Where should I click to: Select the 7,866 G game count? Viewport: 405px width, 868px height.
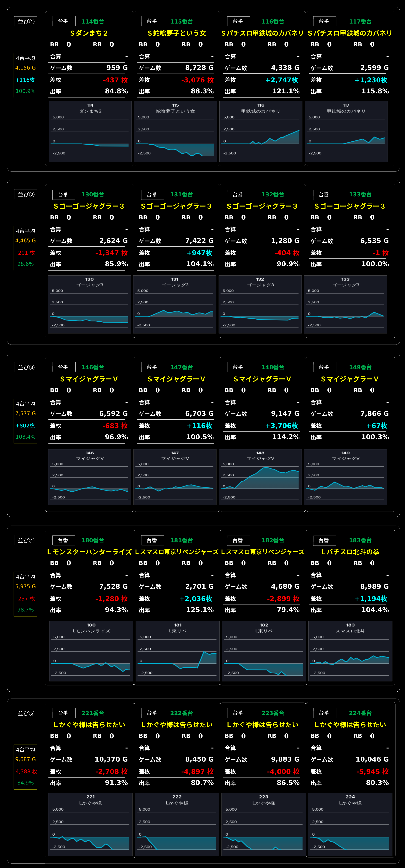(x=374, y=413)
